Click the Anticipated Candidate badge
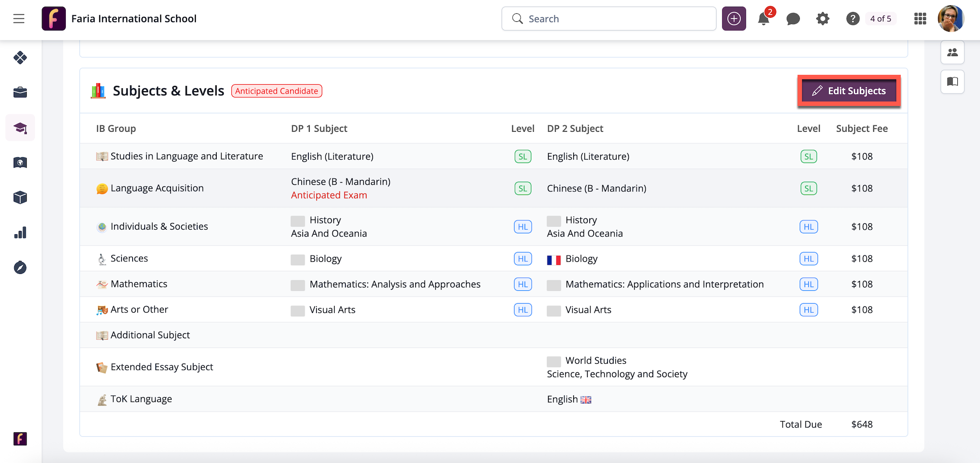 [276, 91]
